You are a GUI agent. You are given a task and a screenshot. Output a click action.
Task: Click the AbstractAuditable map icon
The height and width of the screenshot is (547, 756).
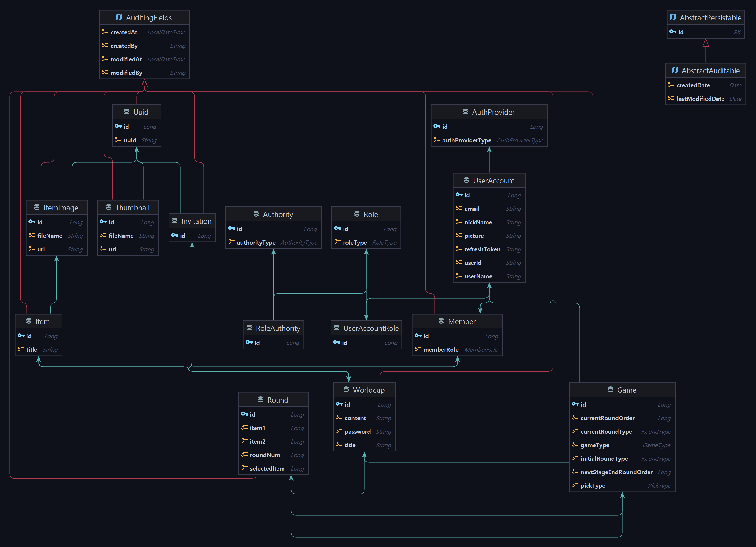tap(675, 70)
